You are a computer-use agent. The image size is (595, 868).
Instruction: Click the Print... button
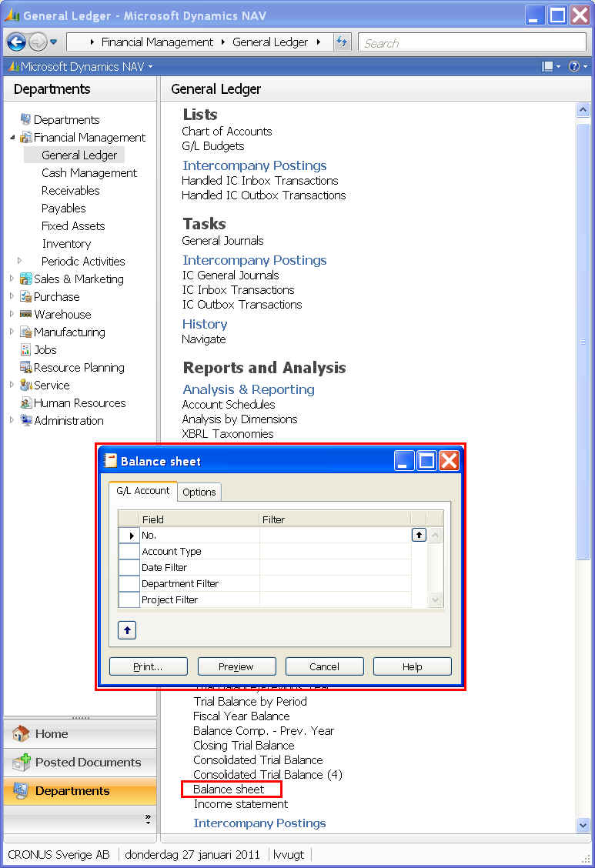[149, 666]
